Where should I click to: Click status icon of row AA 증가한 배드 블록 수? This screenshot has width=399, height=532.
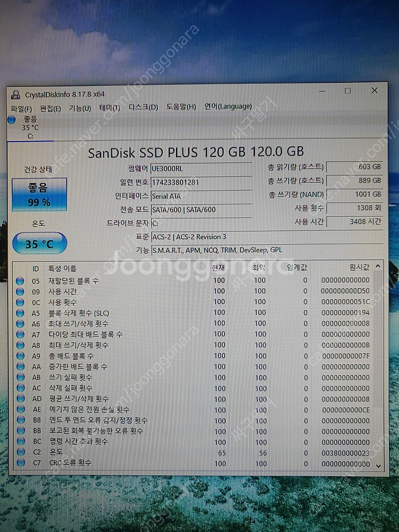[21, 367]
